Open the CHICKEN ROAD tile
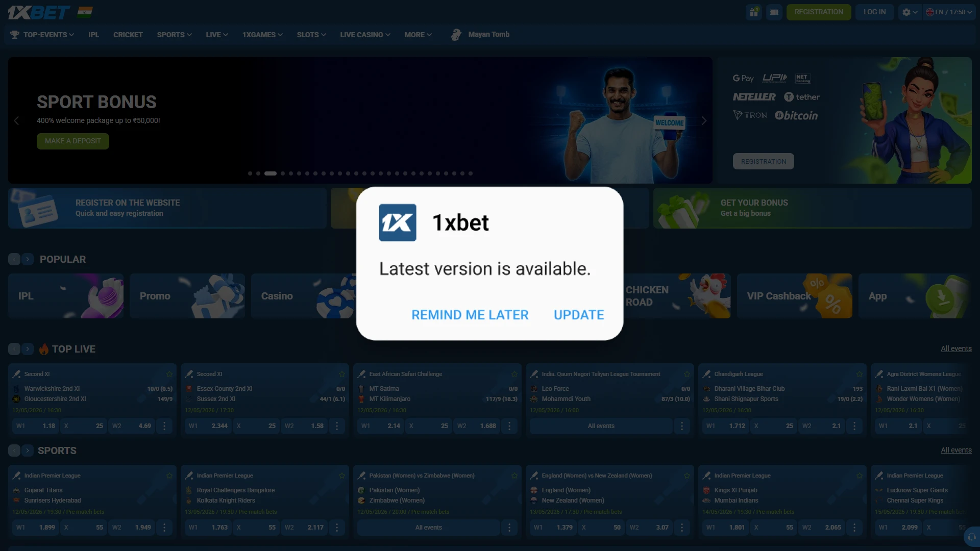980x551 pixels. [677, 296]
